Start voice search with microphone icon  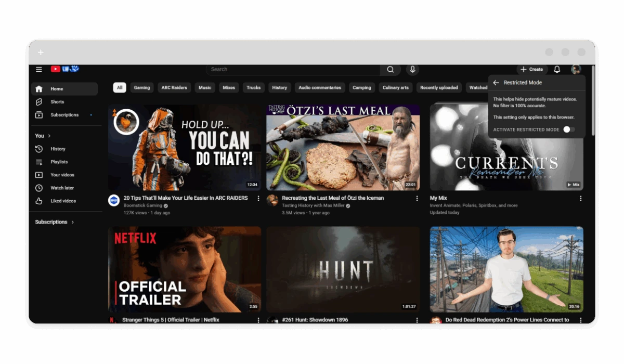tap(412, 69)
